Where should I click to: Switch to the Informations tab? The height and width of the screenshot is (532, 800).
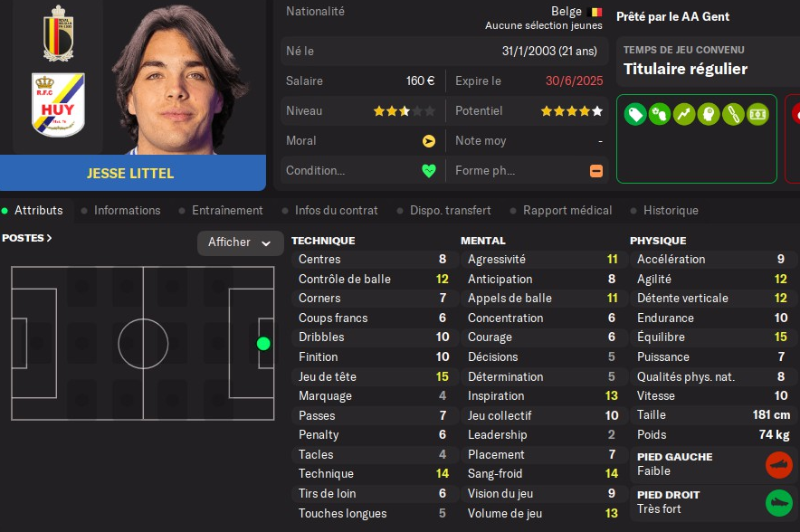click(x=127, y=210)
